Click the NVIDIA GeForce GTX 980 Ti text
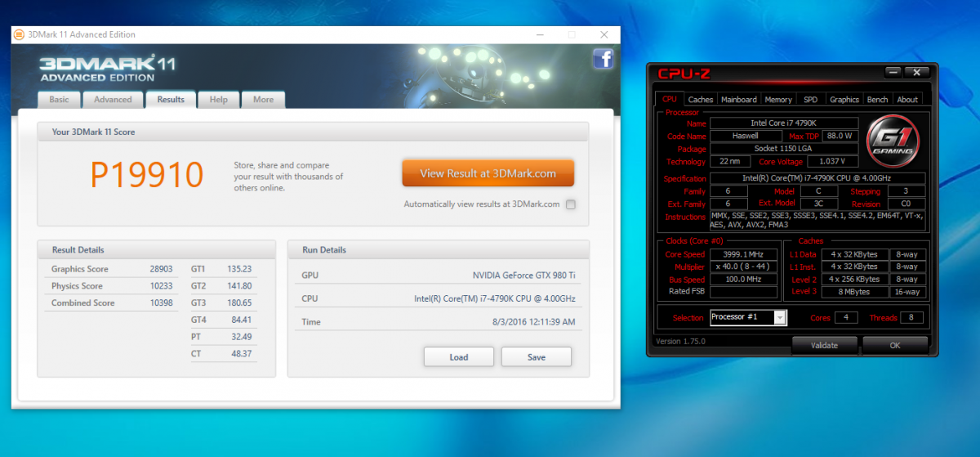The image size is (980, 457). [524, 276]
